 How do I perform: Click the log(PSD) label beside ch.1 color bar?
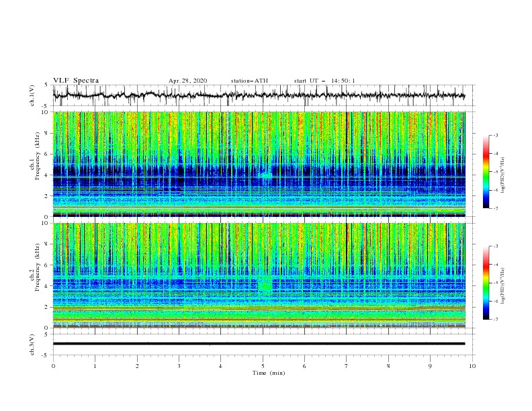502,175
